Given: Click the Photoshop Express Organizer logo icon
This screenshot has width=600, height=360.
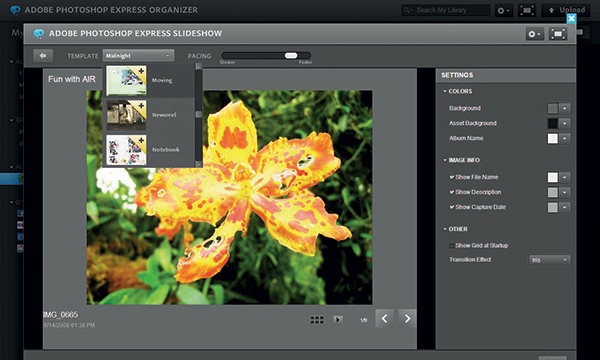Looking at the screenshot, I should pos(15,10).
